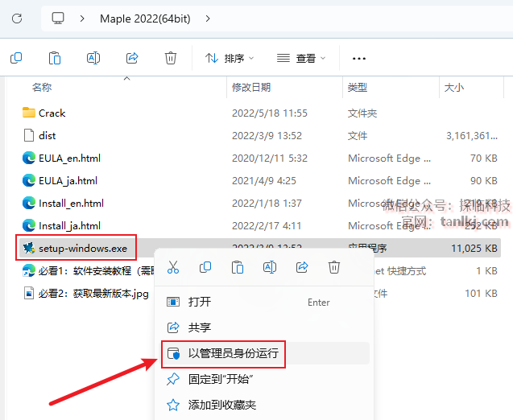The height and width of the screenshot is (420, 513).
Task: Click the date 2020/12/11 5:32
Action: click(x=270, y=159)
